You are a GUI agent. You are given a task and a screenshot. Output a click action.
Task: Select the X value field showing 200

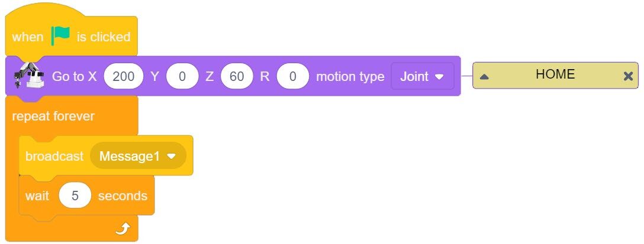pyautogui.click(x=123, y=76)
